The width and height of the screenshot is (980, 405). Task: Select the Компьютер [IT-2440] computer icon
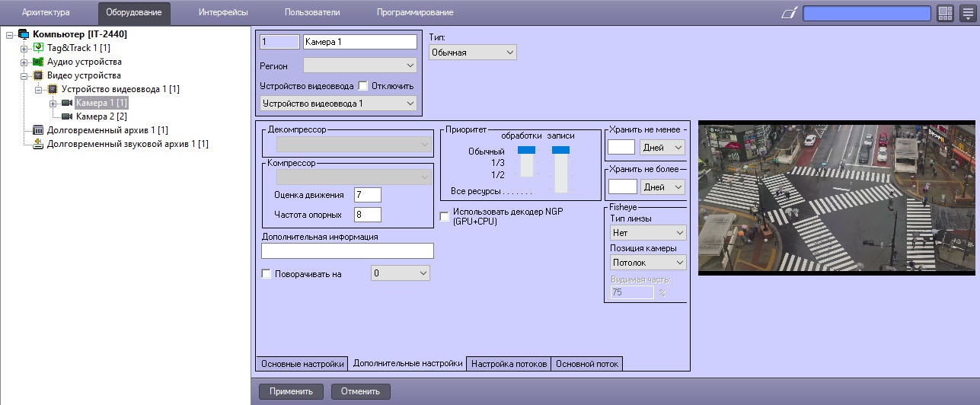point(24,34)
